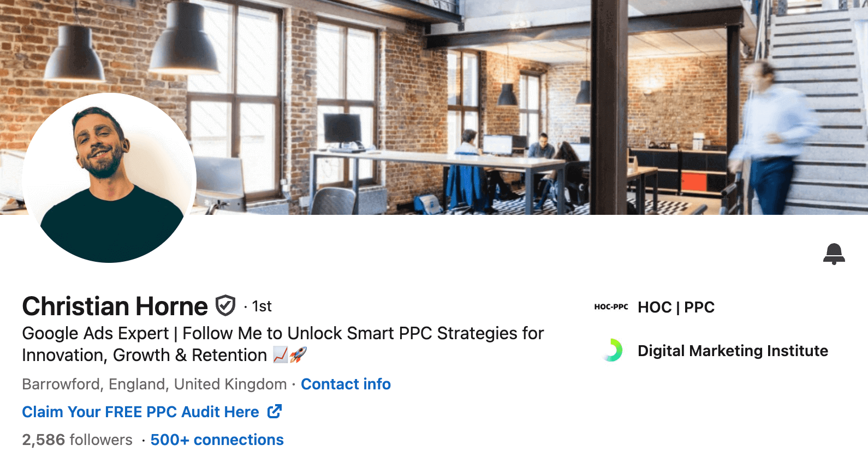The image size is (868, 457).
Task: Open Digital Marketing Institute school page
Action: click(x=733, y=351)
